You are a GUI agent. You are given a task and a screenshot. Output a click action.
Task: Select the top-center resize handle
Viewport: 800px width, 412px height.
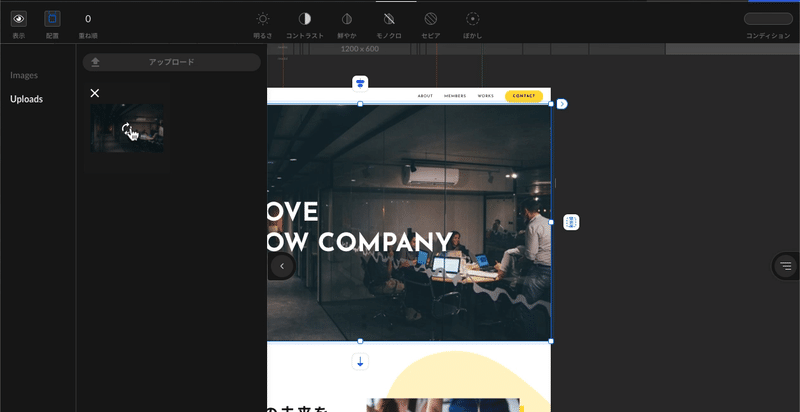360,104
